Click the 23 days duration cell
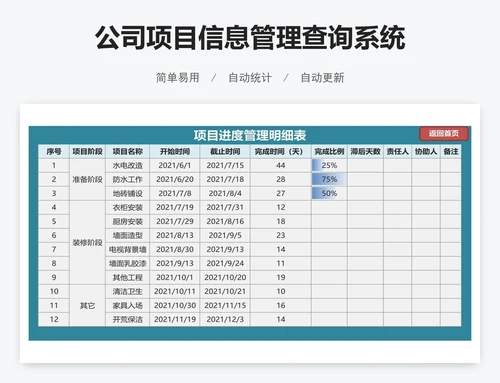 (x=281, y=235)
